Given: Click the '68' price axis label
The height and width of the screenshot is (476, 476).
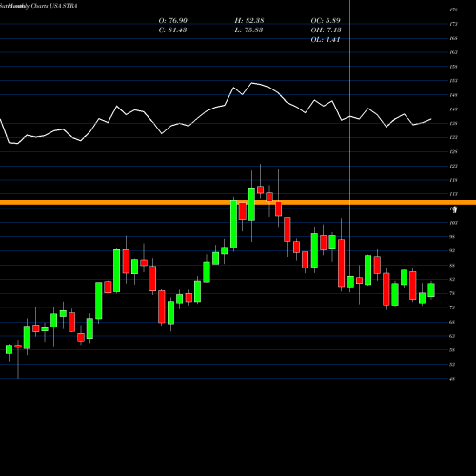Looking at the screenshot, I should [452, 322].
